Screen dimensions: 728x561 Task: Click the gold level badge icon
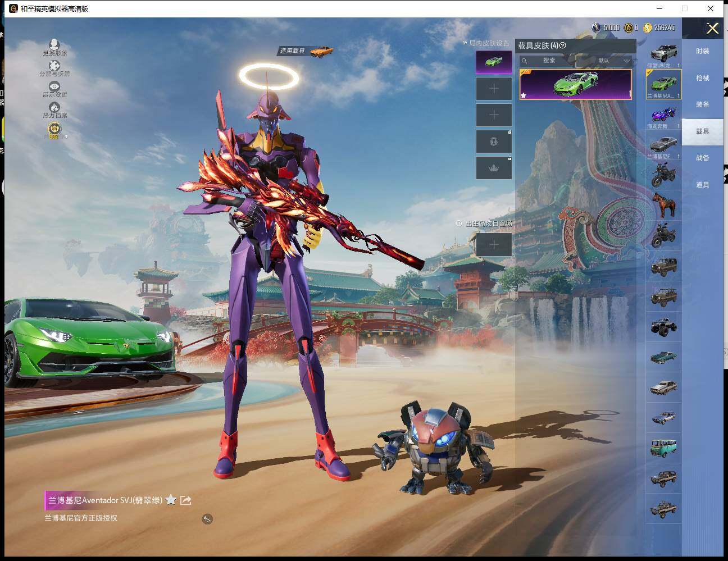(54, 129)
